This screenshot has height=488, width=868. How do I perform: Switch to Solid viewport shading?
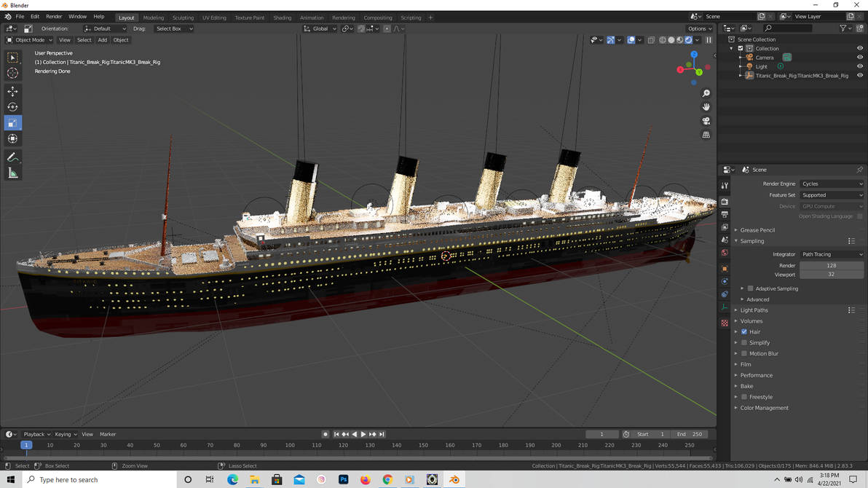[671, 40]
